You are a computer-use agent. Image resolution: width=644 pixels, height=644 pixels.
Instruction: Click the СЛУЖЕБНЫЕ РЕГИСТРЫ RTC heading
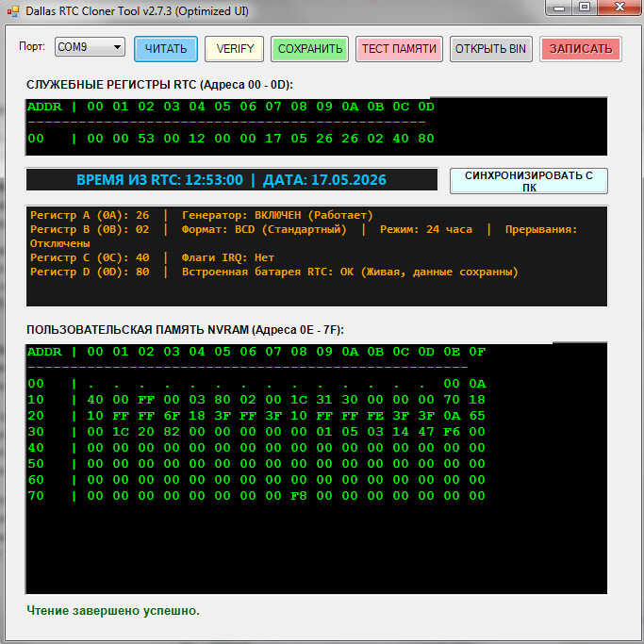pyautogui.click(x=159, y=85)
